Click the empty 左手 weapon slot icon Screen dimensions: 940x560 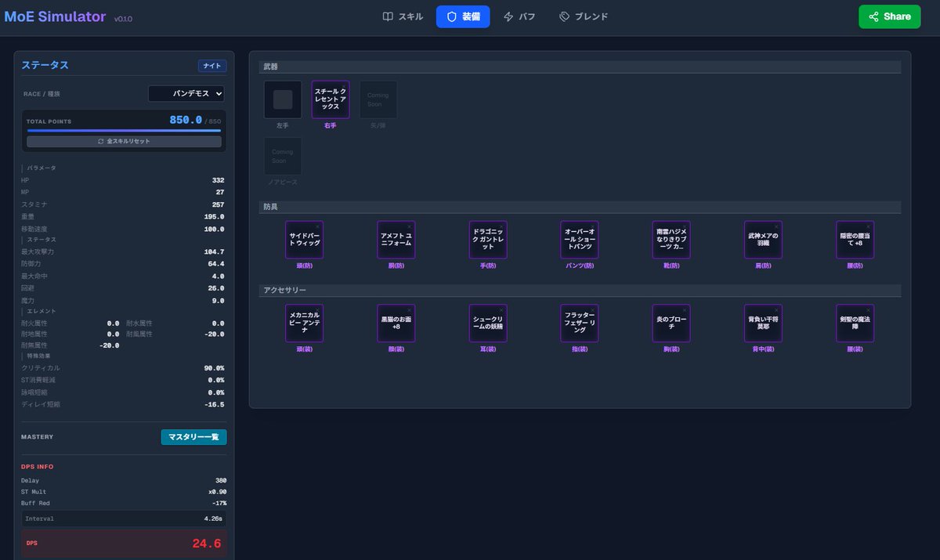[x=283, y=99]
